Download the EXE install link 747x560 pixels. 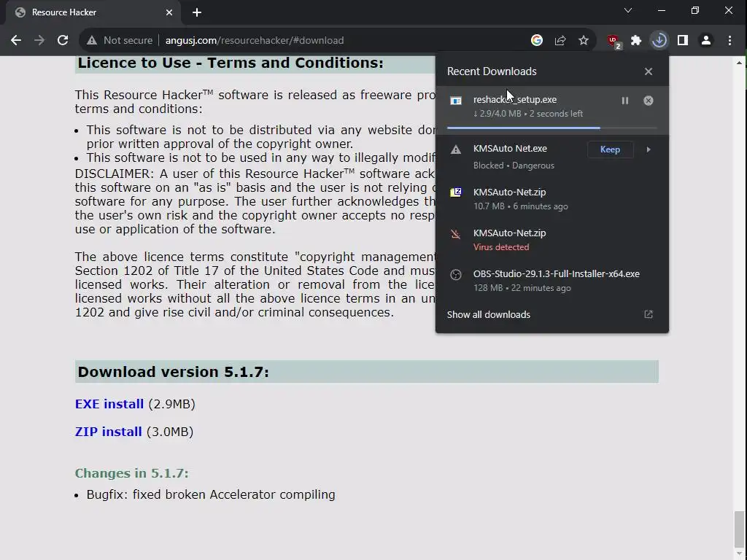109,404
